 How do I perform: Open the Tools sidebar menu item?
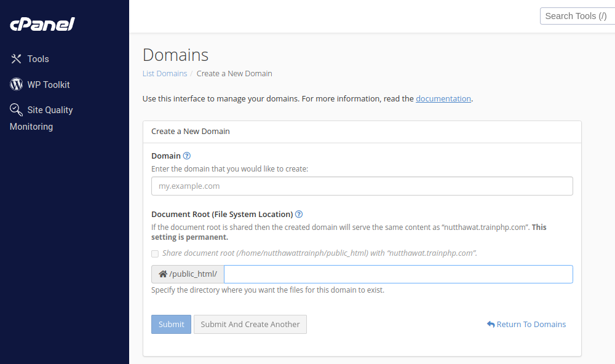38,59
